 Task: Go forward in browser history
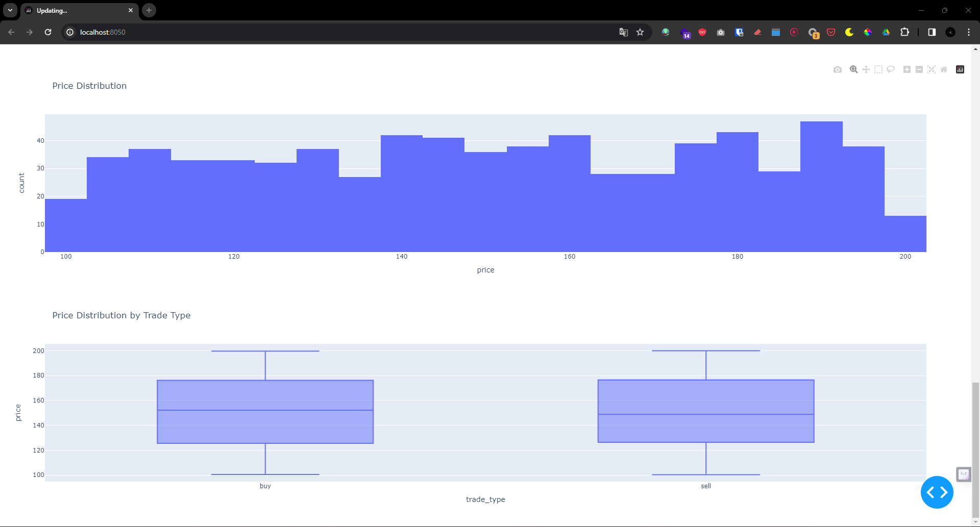pyautogui.click(x=30, y=32)
